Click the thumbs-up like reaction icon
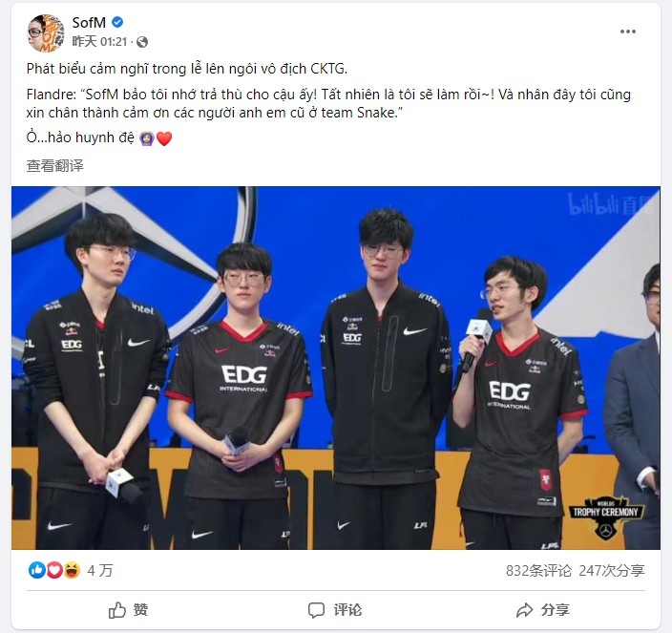The width and height of the screenshot is (672, 633). pyautogui.click(x=37, y=570)
